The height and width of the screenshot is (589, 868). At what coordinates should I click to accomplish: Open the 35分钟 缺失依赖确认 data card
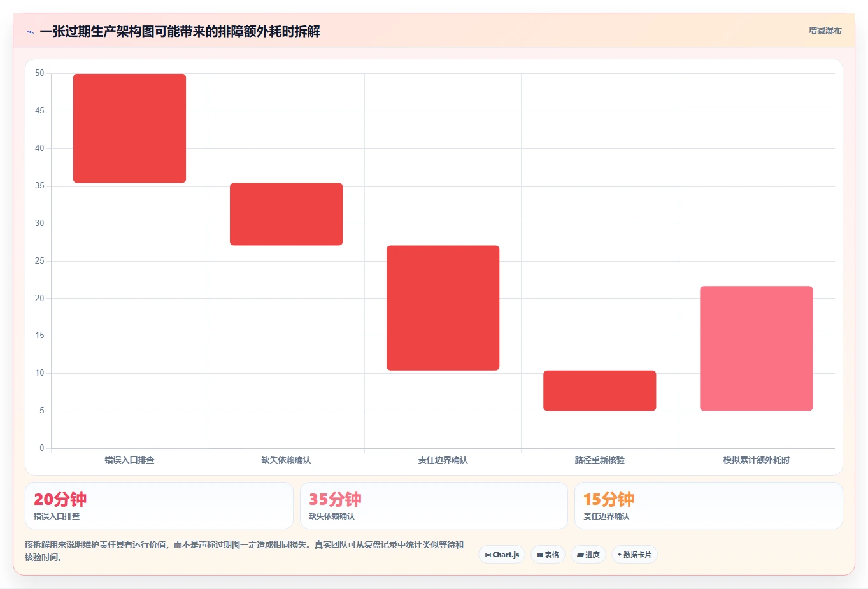[434, 506]
